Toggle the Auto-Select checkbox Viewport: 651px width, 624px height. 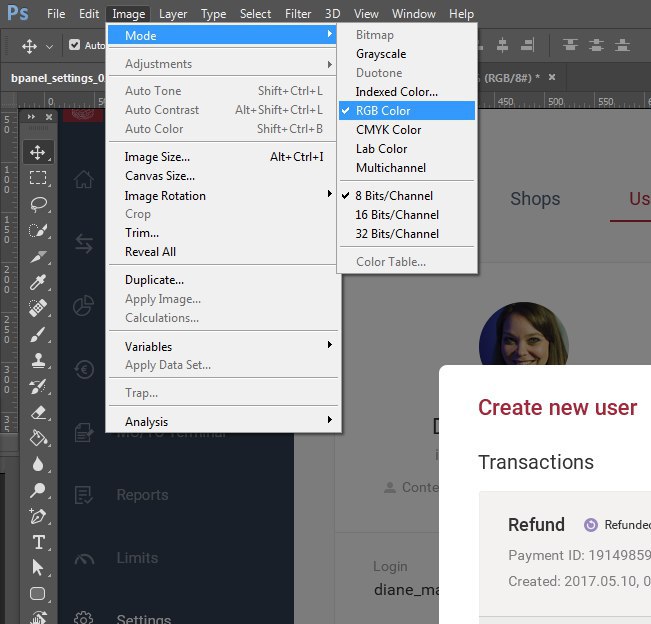tap(74, 44)
